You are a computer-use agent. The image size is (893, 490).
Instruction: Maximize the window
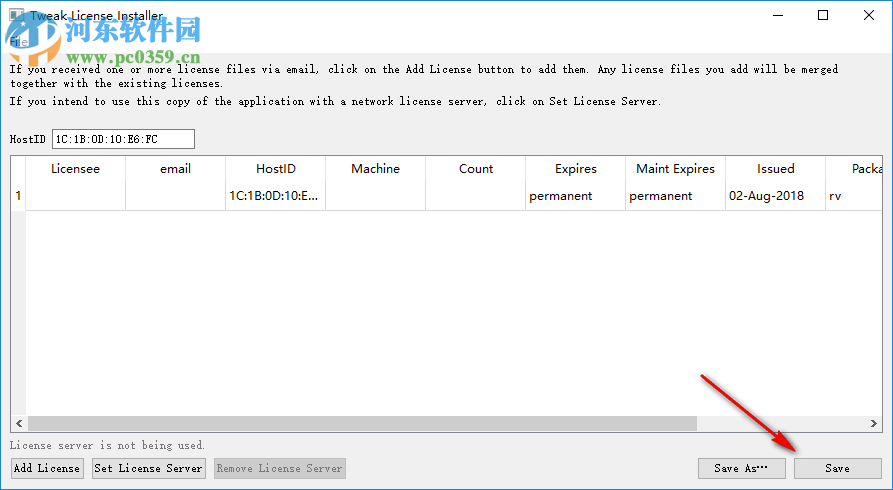coord(823,15)
